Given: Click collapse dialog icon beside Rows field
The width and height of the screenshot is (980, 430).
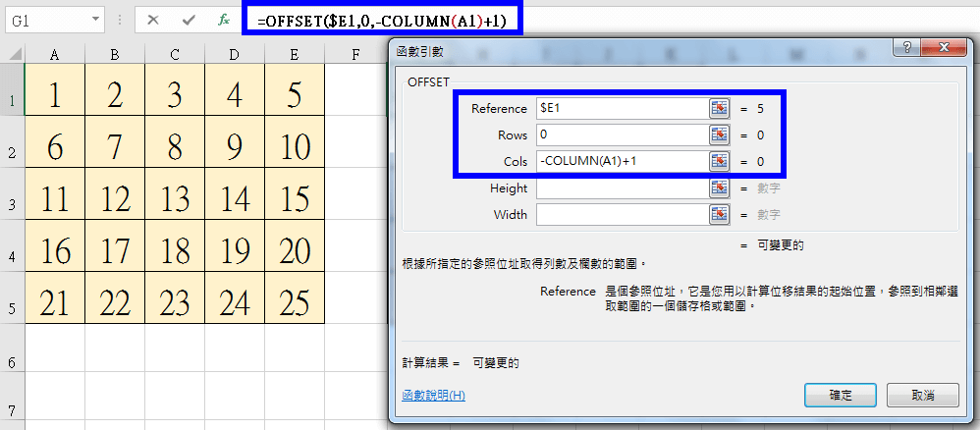Looking at the screenshot, I should pos(720,134).
